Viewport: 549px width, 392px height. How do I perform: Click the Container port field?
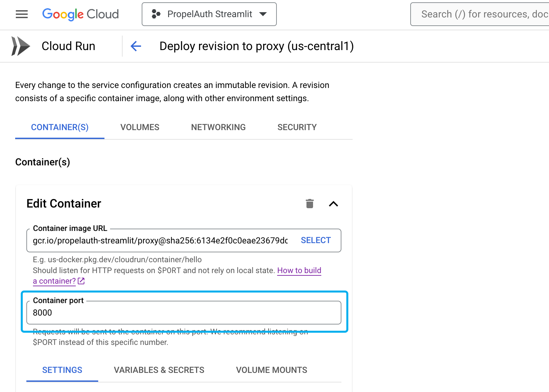(x=184, y=313)
